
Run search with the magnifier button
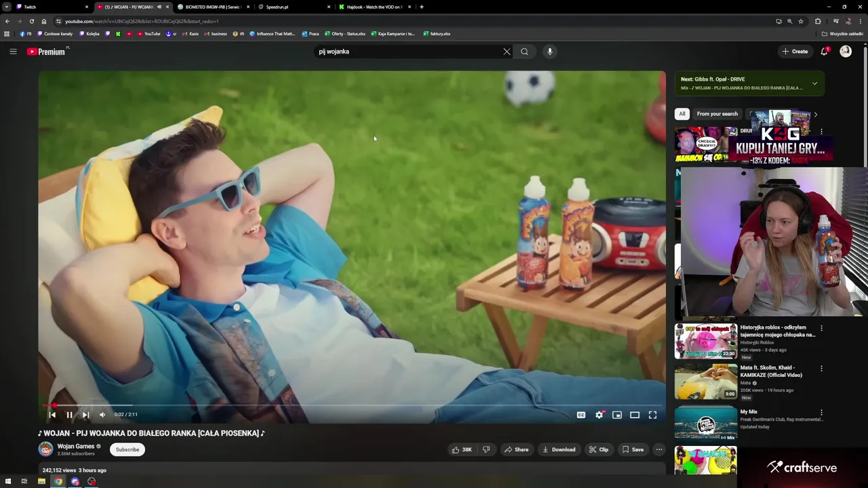click(524, 52)
